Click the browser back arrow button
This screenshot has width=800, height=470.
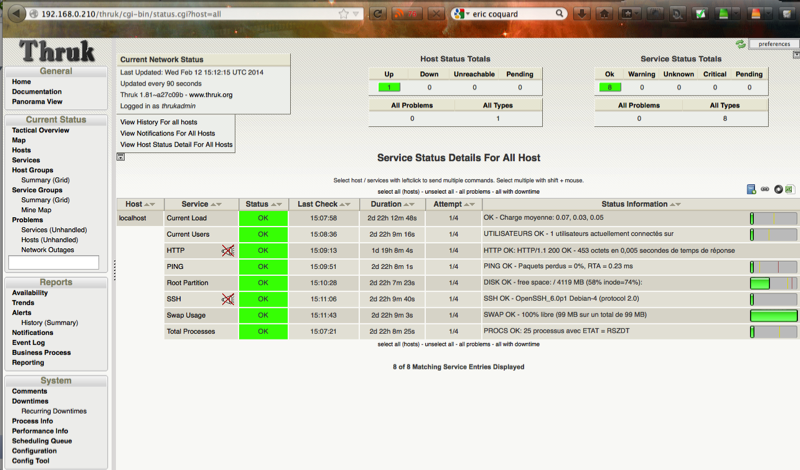pos(16,15)
